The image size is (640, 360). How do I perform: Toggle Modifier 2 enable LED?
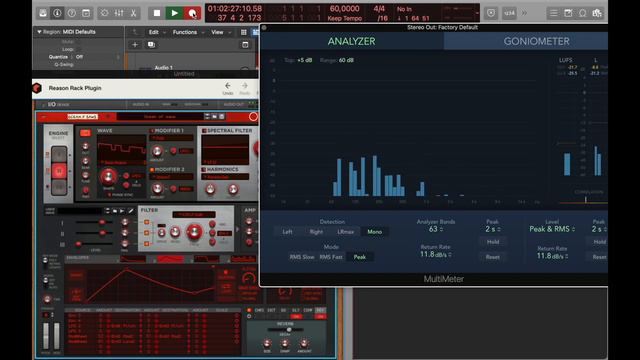152,169
